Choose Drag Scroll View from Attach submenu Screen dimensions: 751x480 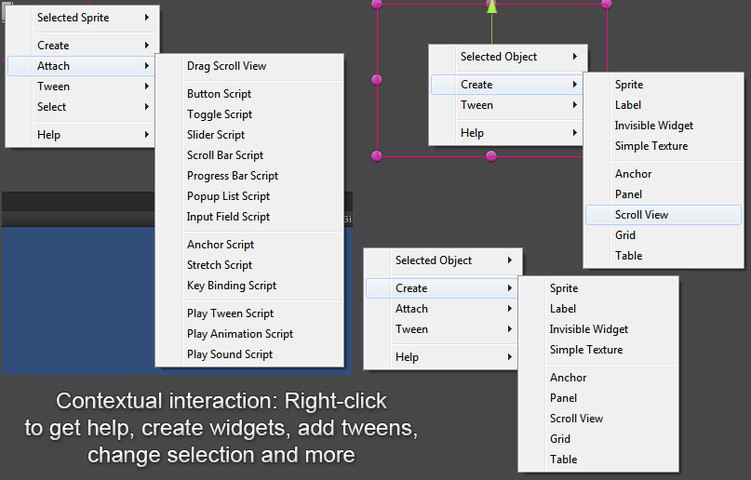click(x=226, y=66)
